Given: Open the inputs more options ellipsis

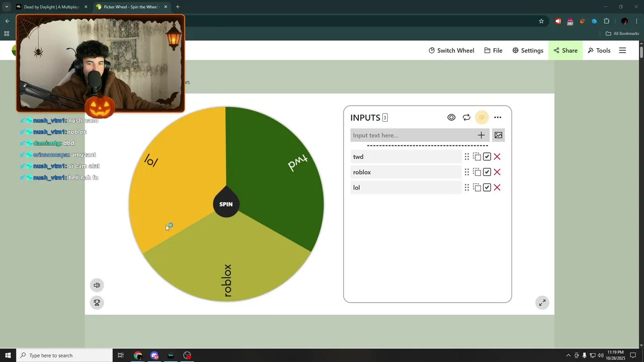Looking at the screenshot, I should [x=498, y=117].
